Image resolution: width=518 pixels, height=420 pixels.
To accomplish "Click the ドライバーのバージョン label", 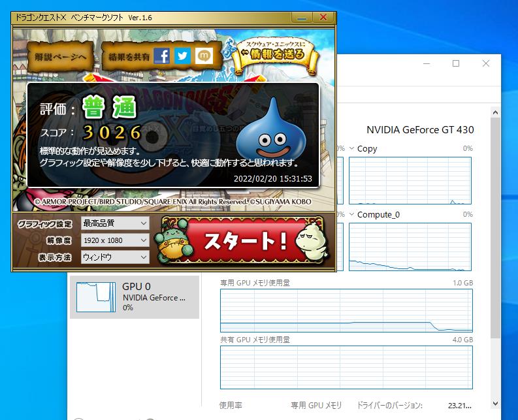I will (389, 406).
